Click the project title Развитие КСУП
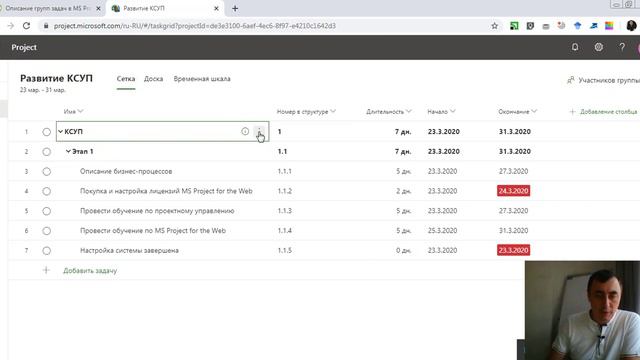The width and height of the screenshot is (640, 360). [56, 78]
